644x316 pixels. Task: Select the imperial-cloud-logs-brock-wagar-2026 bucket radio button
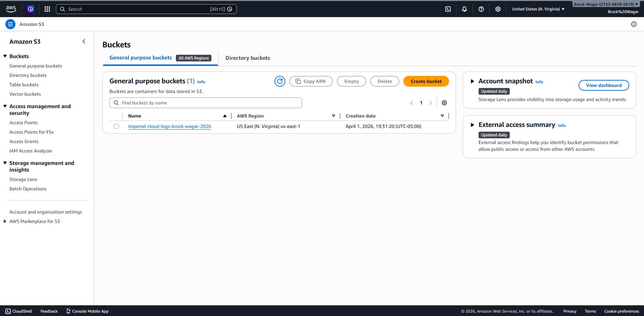tap(116, 126)
